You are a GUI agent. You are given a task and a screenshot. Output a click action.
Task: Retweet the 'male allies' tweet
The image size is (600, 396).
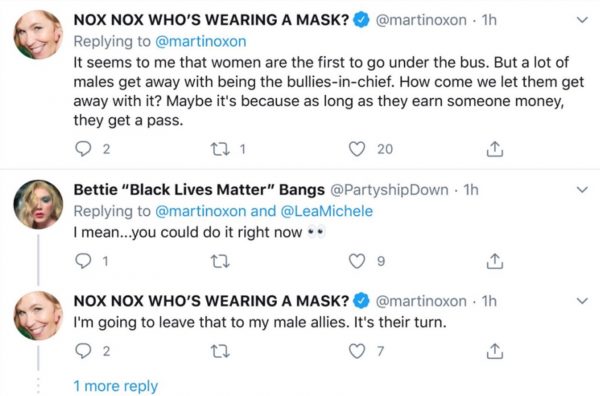click(220, 351)
